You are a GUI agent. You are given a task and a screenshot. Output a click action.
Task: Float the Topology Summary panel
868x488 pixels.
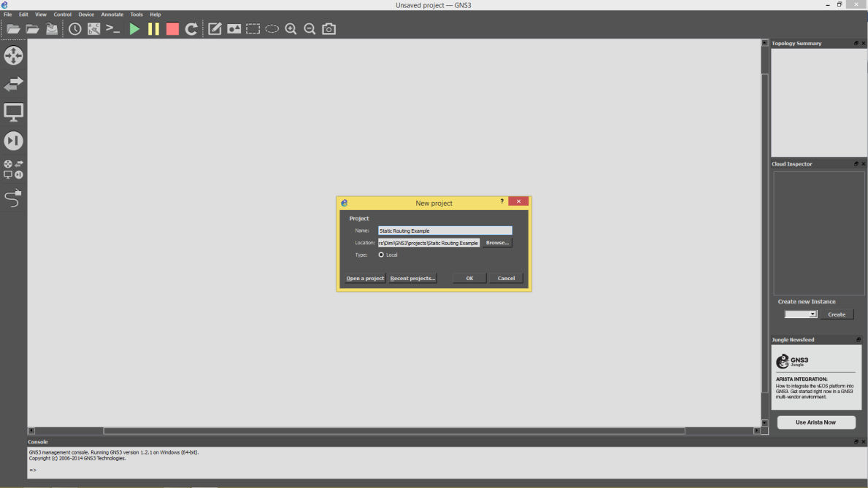click(856, 43)
